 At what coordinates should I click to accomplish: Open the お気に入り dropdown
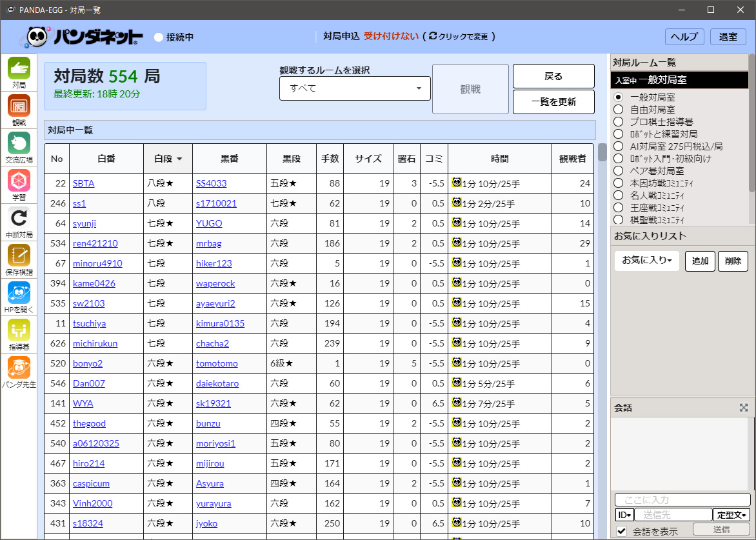646,261
